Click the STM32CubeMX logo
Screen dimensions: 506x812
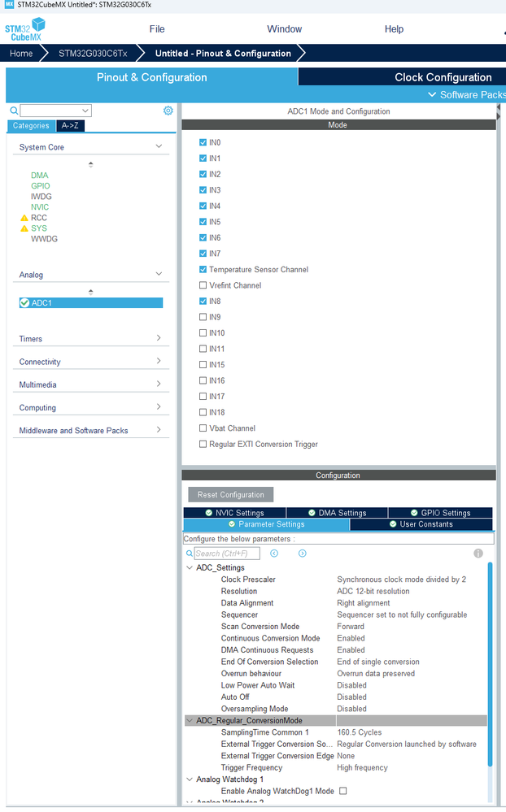(x=25, y=29)
